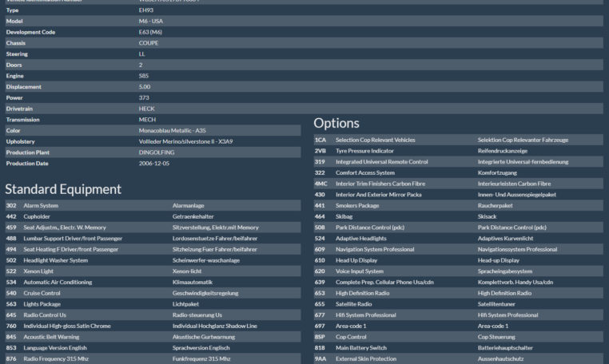Click the Xenon Light equipment row
The image size is (609, 364).
pos(40,271)
